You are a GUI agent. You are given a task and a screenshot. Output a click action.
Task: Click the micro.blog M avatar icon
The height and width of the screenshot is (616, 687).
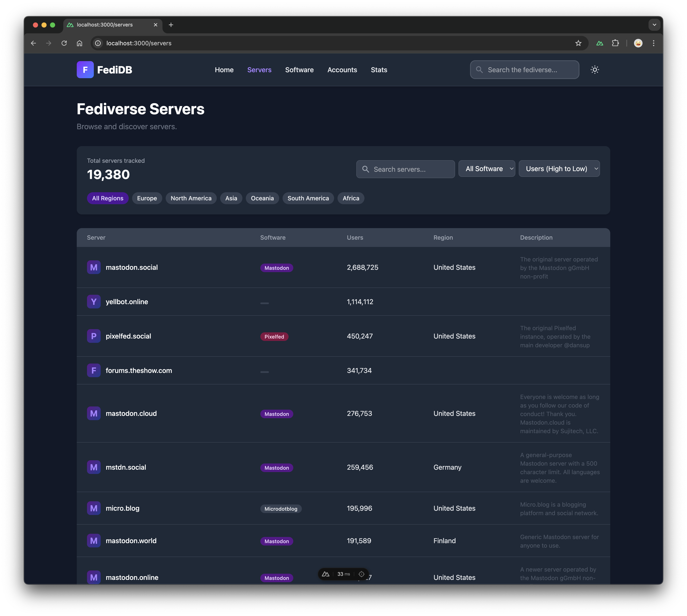tap(94, 508)
